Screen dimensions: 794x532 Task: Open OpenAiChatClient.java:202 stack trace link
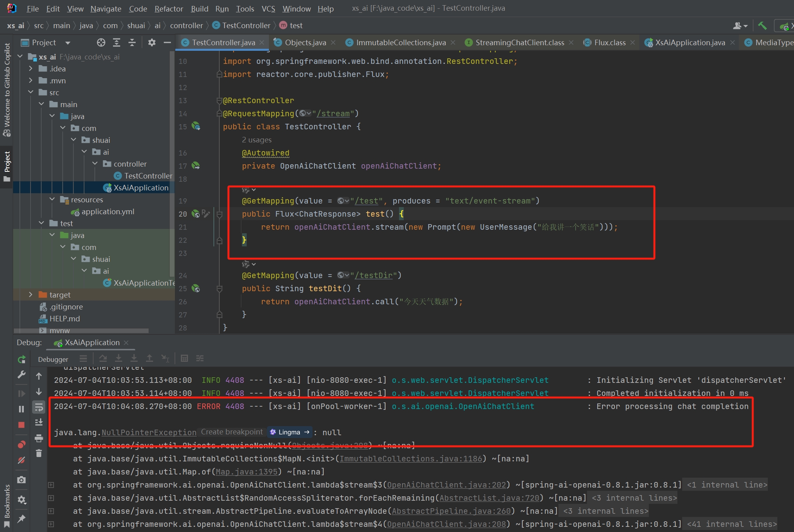(x=447, y=485)
